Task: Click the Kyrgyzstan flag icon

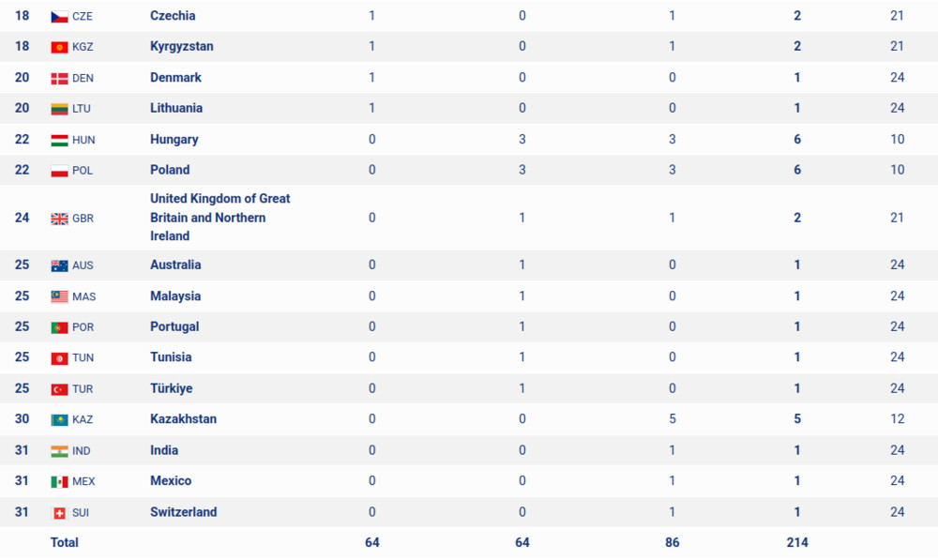Action: tap(59, 47)
